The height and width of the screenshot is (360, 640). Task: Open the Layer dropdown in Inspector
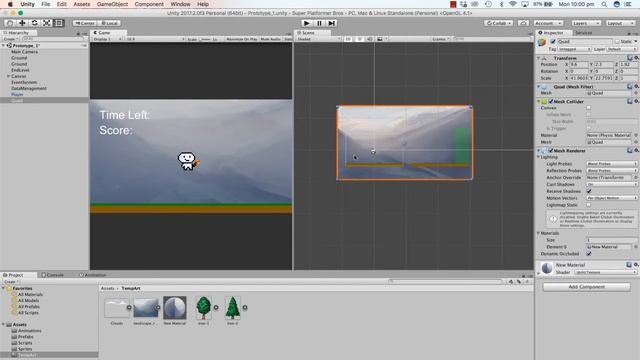(622, 49)
